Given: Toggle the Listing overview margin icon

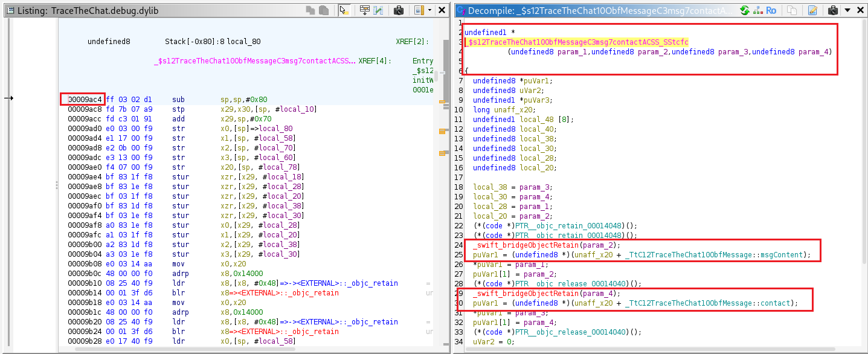Looking at the screenshot, I should [x=419, y=10].
